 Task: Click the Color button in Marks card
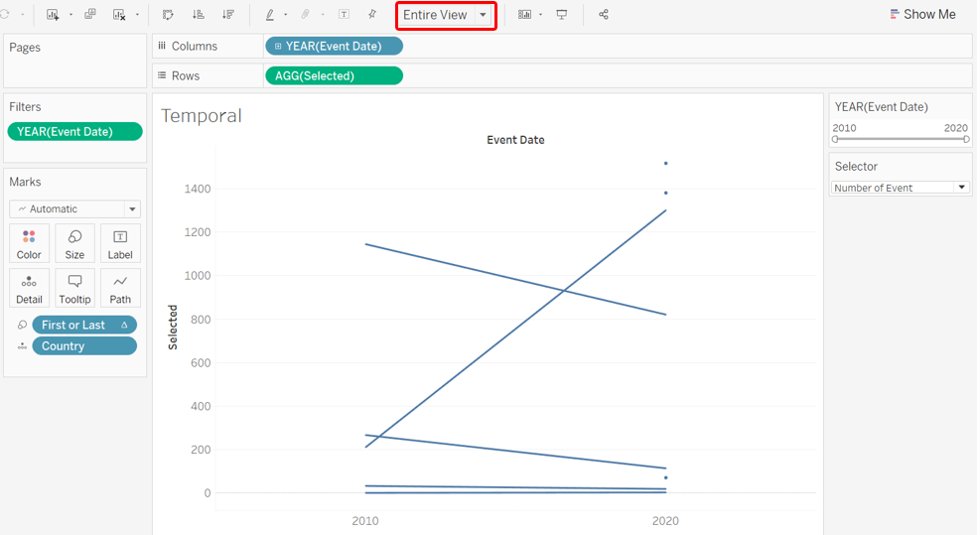29,243
